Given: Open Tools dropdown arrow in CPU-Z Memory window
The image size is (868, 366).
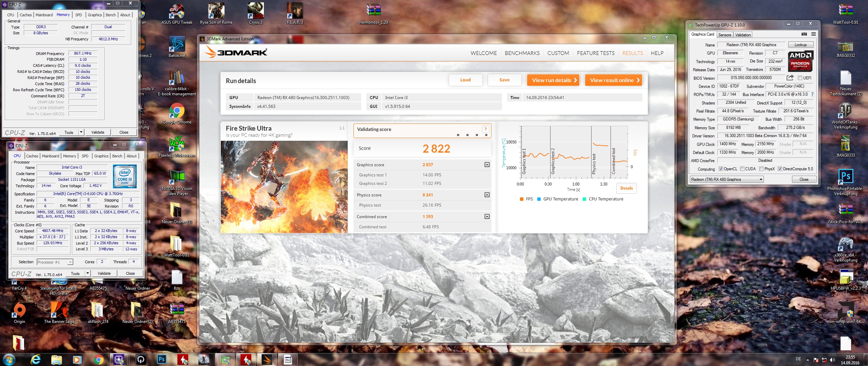Looking at the screenshot, I should point(81,132).
